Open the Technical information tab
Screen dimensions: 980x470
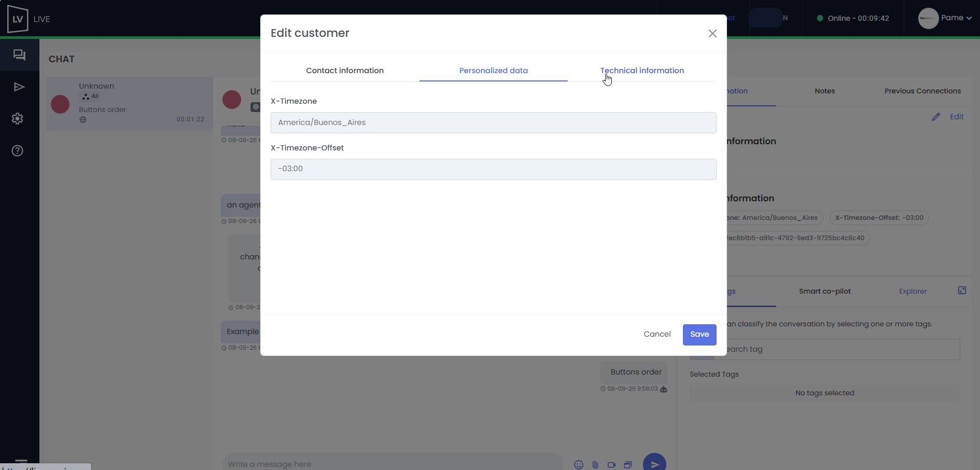(x=642, y=71)
